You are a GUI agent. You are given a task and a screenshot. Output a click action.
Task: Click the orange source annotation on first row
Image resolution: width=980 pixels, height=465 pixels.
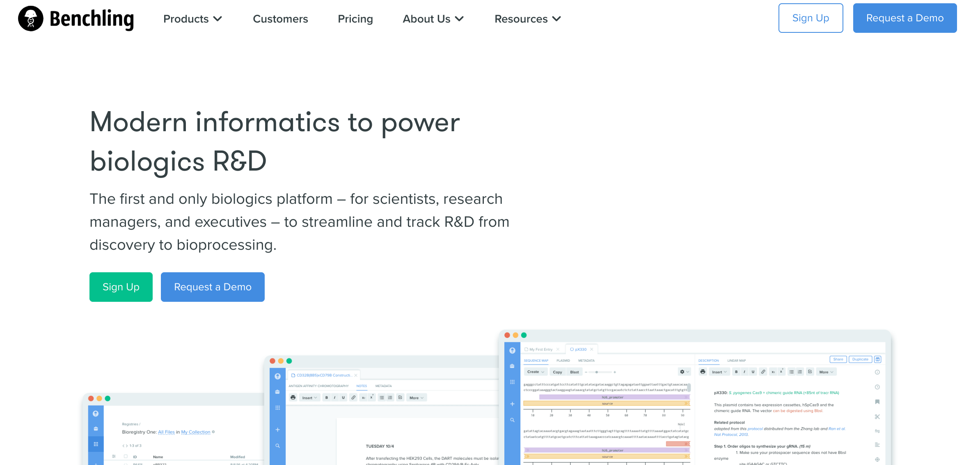coord(607,403)
